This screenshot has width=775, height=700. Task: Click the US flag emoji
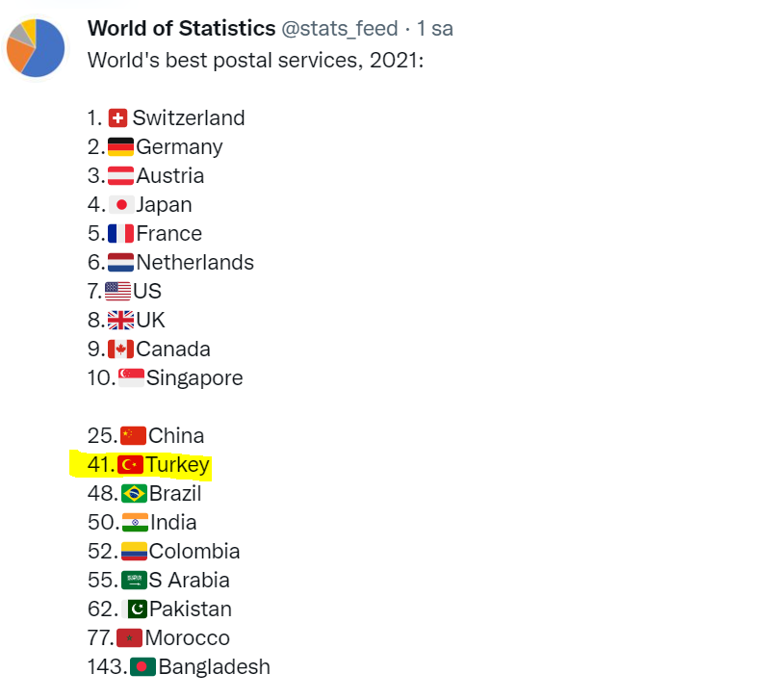click(118, 291)
